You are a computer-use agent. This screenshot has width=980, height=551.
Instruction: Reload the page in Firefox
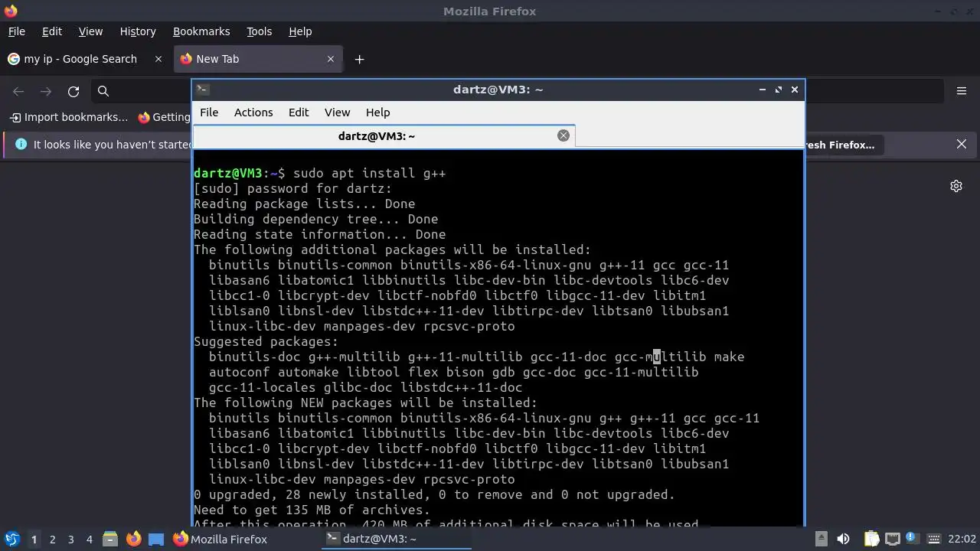coord(73,91)
